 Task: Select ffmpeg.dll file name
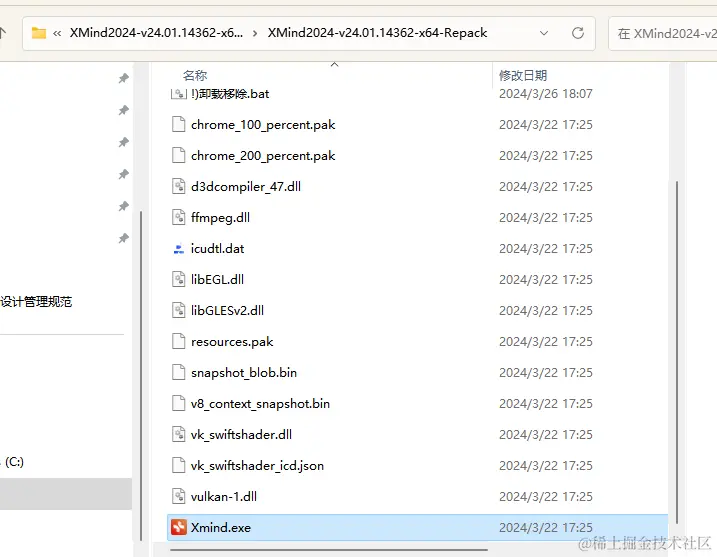coord(220,218)
